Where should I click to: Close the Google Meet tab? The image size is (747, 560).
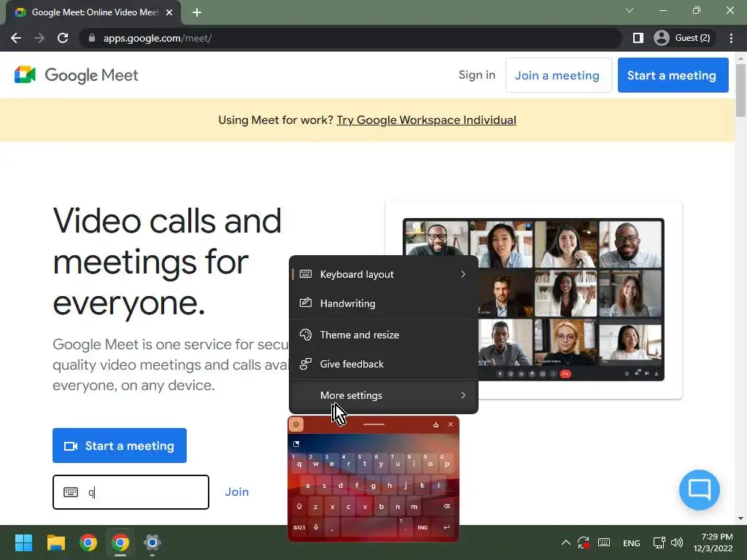[x=169, y=12]
